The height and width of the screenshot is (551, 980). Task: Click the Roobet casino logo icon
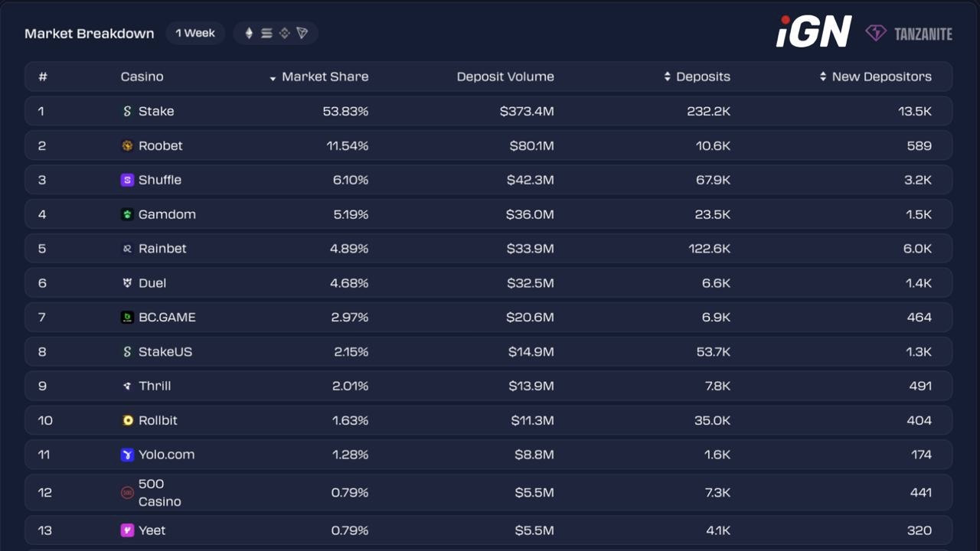[127, 145]
